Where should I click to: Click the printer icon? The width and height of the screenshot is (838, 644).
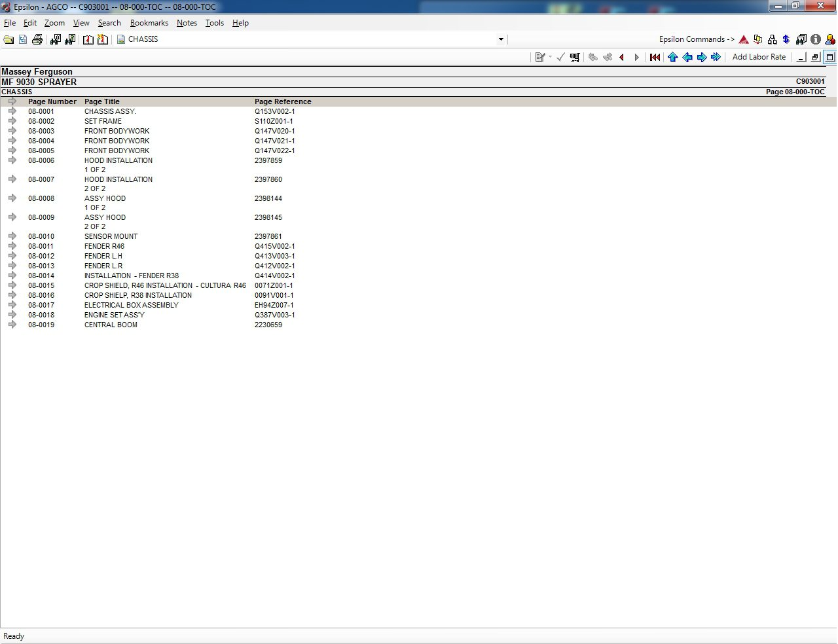(x=37, y=40)
